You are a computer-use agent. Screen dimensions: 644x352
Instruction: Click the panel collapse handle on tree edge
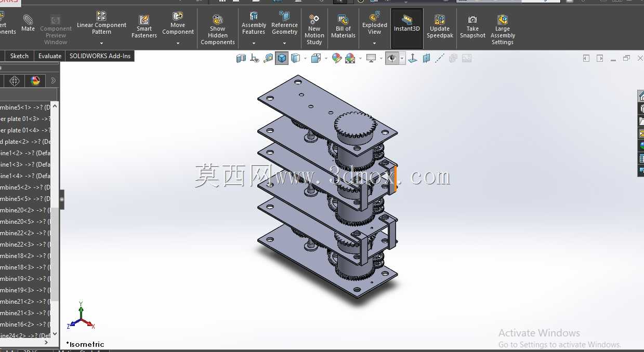(x=62, y=199)
